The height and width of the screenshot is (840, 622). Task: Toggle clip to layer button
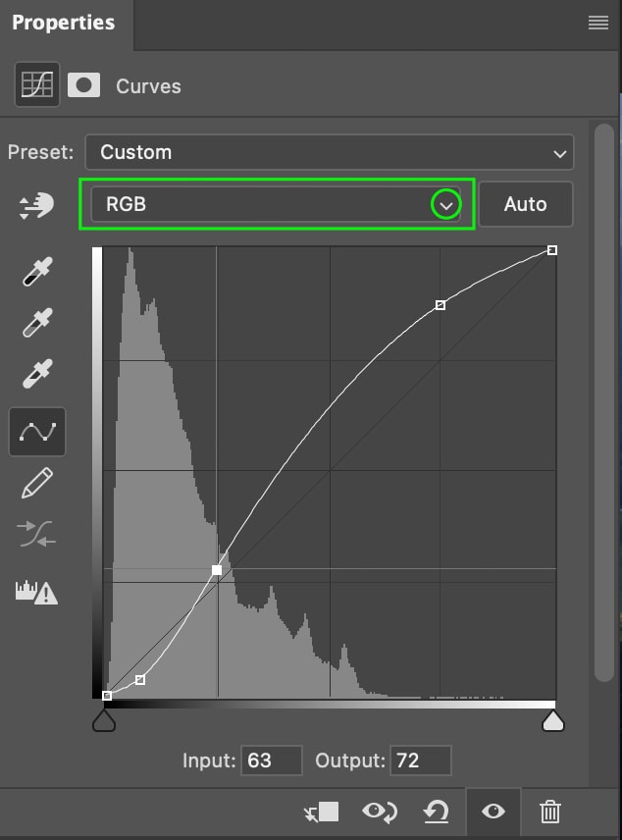pyautogui.click(x=322, y=813)
